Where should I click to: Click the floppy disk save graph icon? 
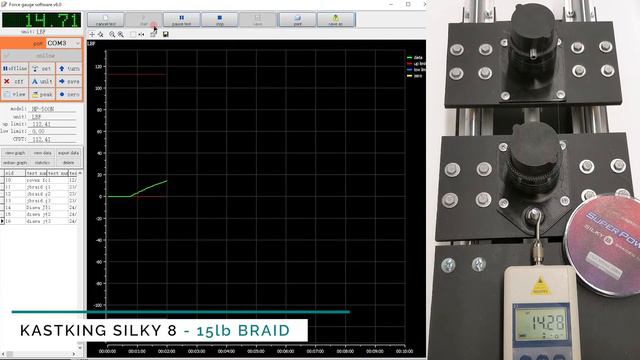click(x=165, y=35)
